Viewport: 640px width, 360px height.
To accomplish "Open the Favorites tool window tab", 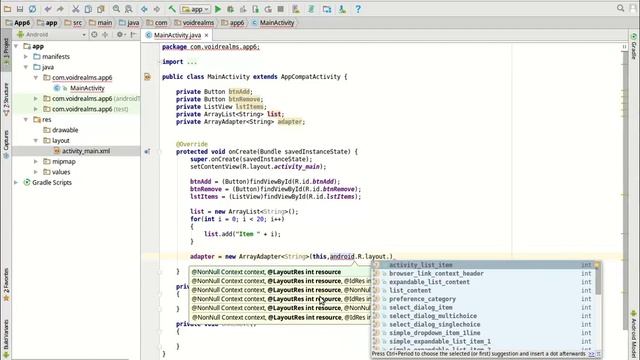I will 6,284.
